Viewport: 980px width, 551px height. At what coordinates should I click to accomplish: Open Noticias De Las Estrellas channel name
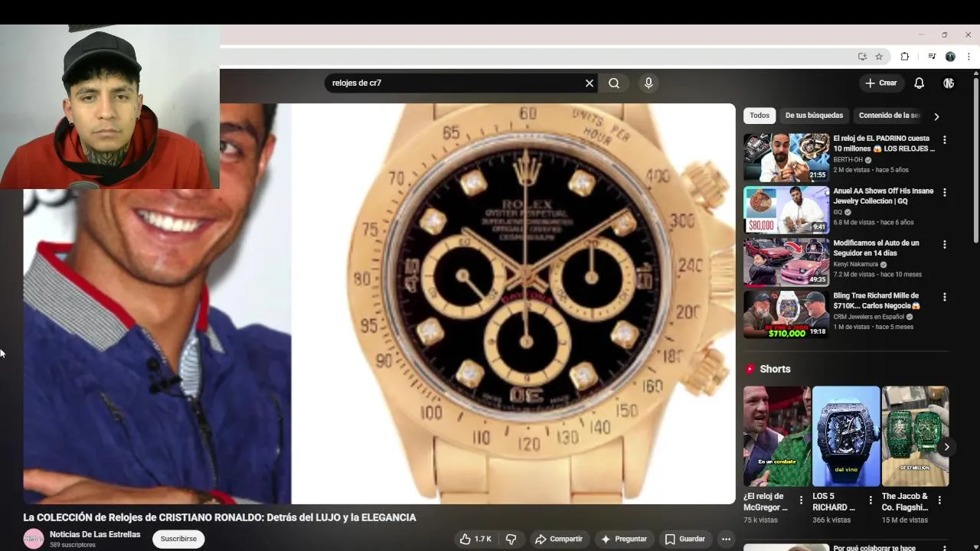[95, 534]
